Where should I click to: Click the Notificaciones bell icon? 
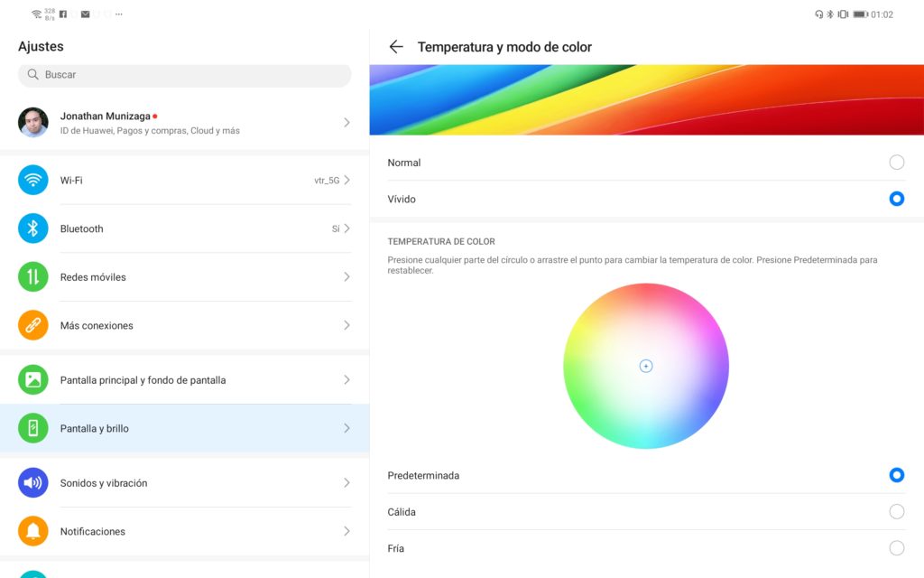click(33, 531)
